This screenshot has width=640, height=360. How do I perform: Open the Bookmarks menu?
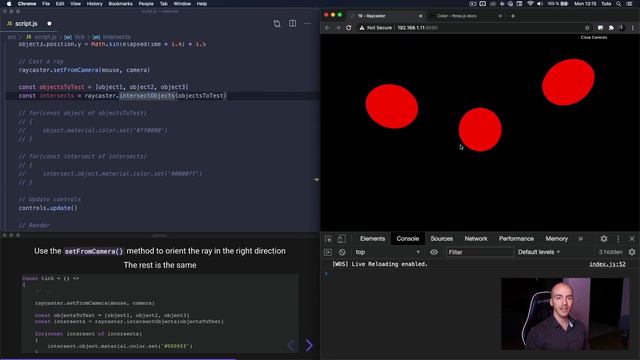(x=120, y=4)
